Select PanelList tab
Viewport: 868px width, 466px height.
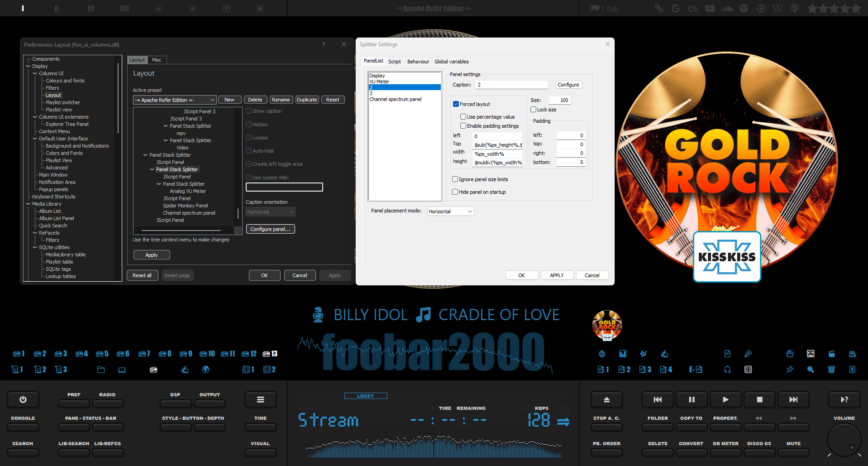(x=373, y=61)
